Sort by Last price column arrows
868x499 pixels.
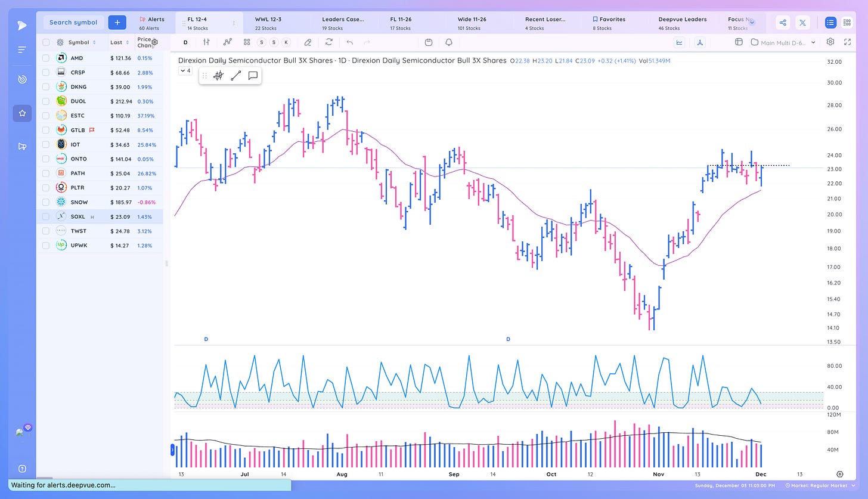tap(128, 42)
